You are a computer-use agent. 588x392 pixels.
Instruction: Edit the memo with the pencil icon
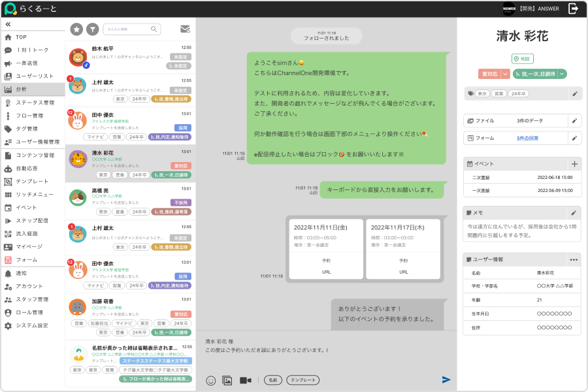[x=574, y=212]
